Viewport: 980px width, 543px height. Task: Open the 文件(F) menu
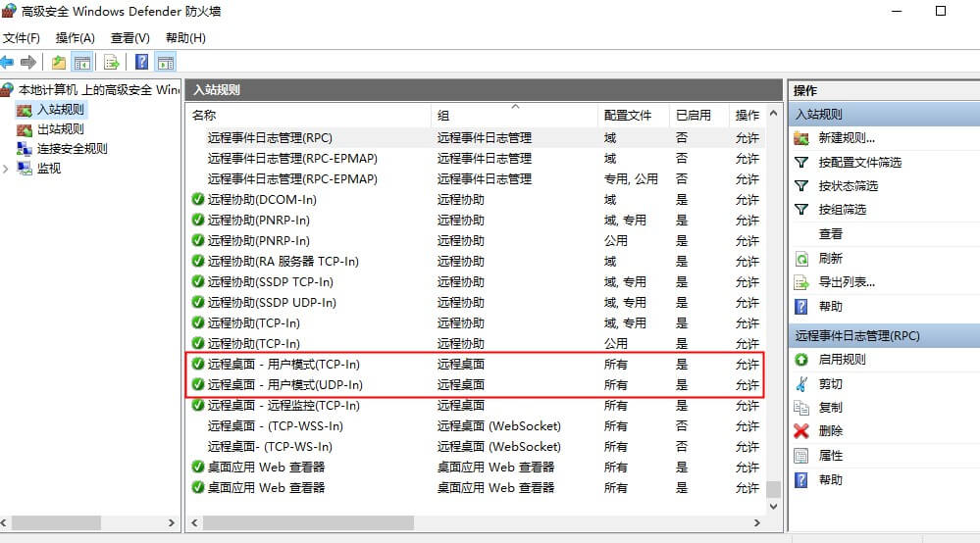(x=22, y=38)
